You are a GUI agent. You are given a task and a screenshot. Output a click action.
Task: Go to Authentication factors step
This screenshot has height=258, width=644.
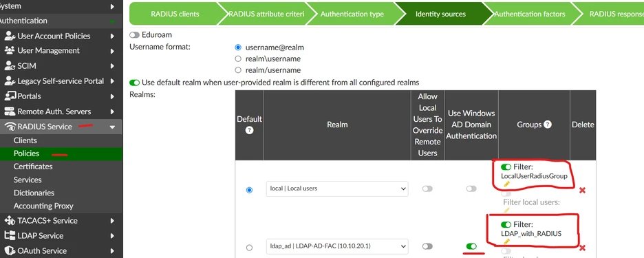tap(529, 14)
